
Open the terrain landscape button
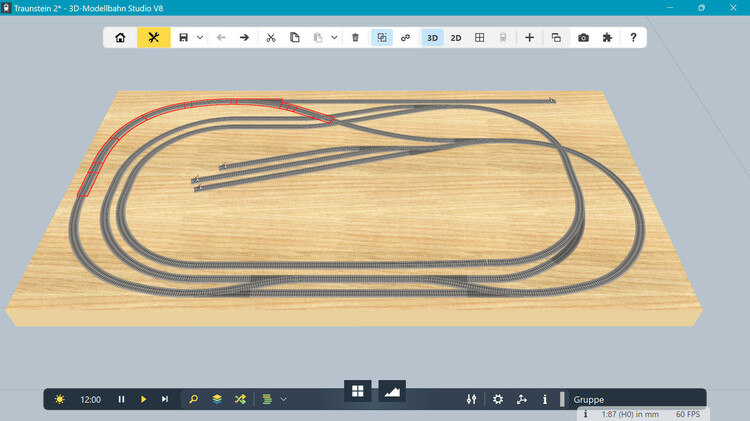tap(392, 391)
